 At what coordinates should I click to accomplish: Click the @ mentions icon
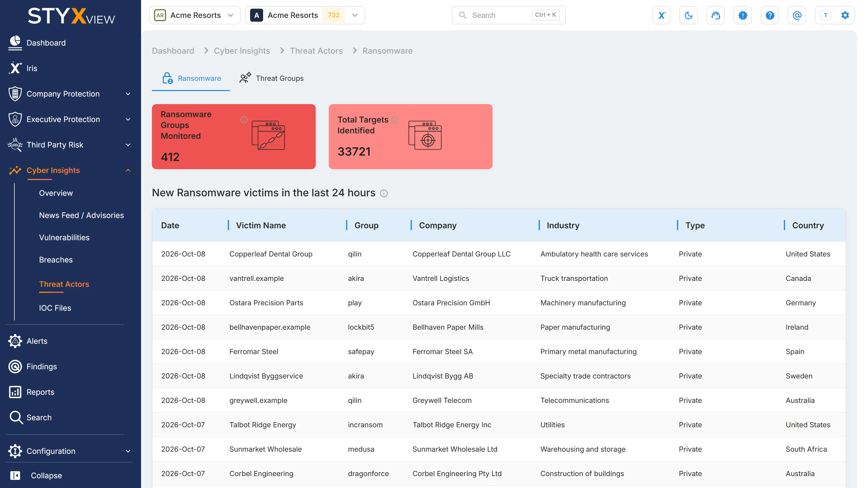(x=797, y=15)
